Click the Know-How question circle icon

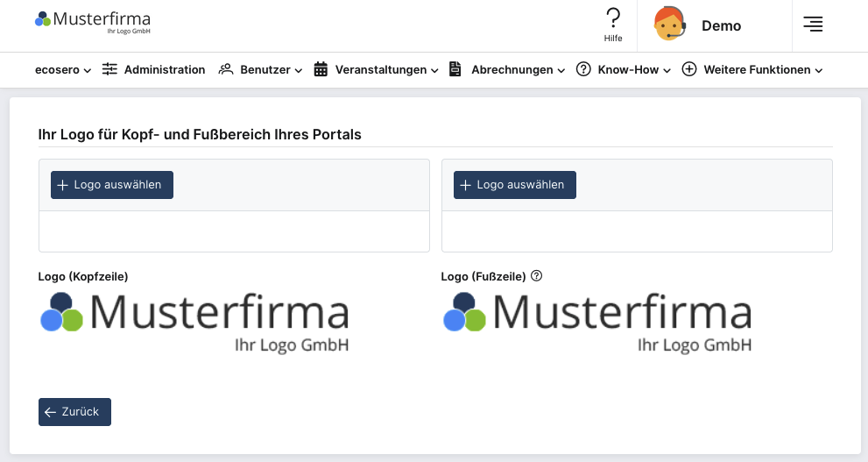pos(583,69)
